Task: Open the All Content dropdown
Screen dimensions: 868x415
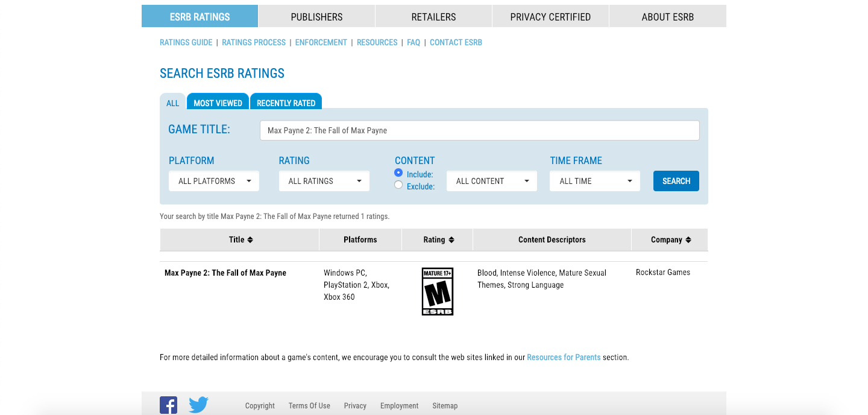Action: coord(492,181)
